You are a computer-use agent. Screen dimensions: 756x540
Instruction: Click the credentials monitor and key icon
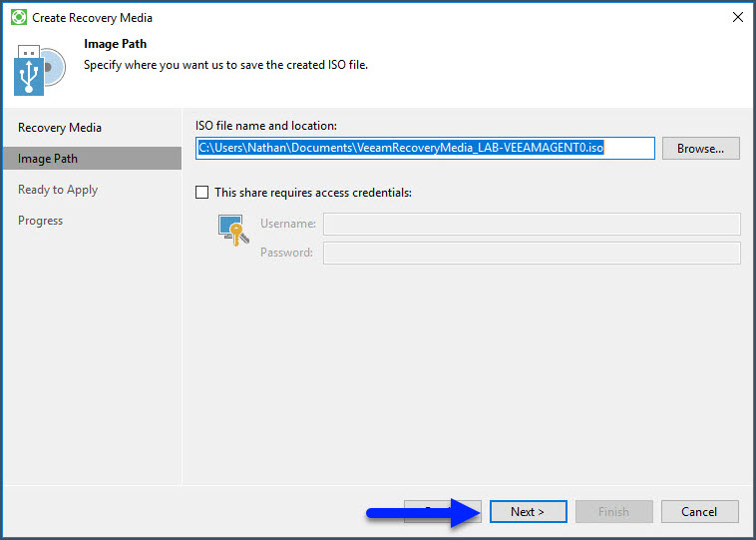pos(232,230)
